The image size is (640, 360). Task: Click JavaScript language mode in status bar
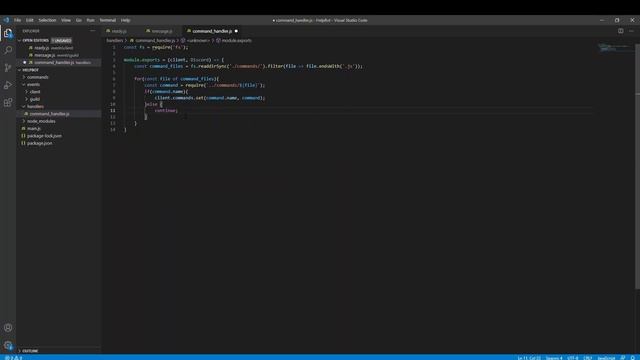pos(606,358)
